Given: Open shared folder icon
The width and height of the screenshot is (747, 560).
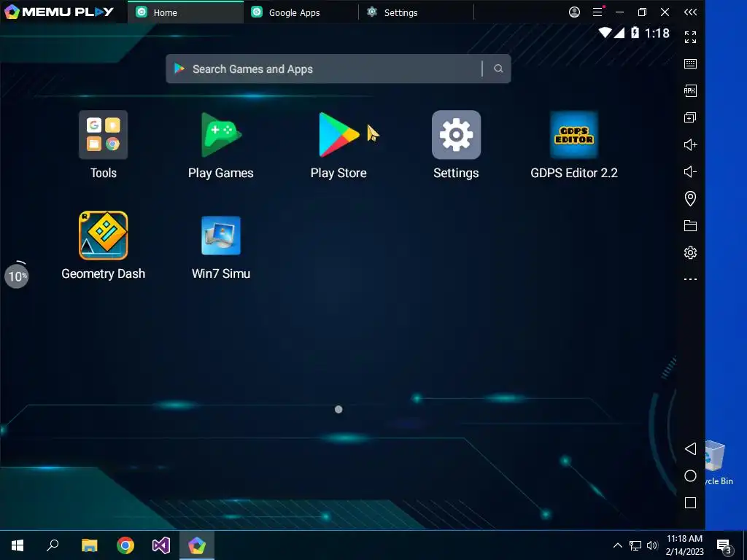Looking at the screenshot, I should pos(690,226).
